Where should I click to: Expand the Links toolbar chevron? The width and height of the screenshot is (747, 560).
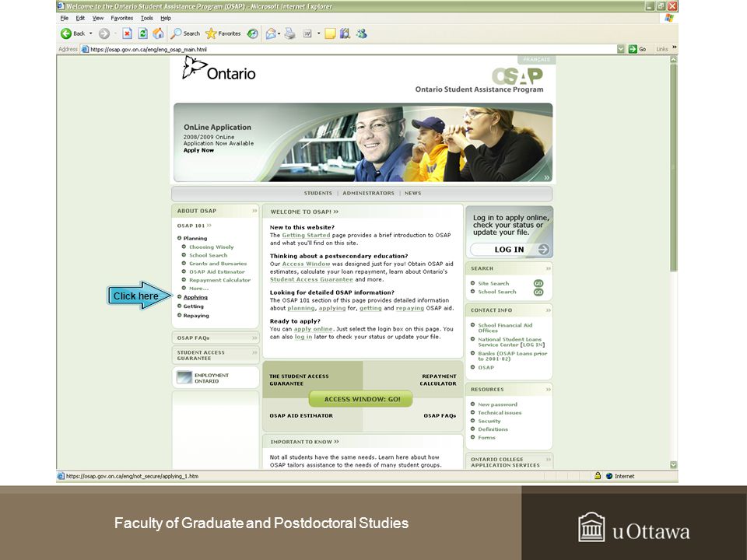coord(674,47)
